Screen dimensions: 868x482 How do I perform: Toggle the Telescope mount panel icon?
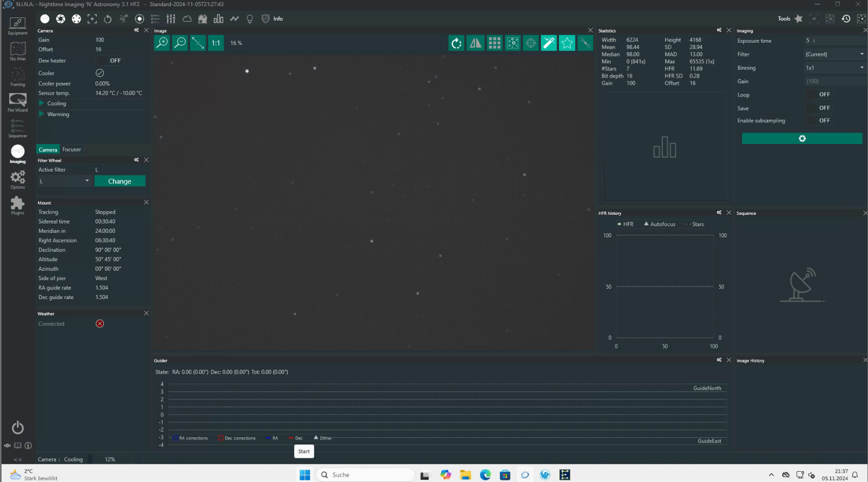[x=123, y=19]
